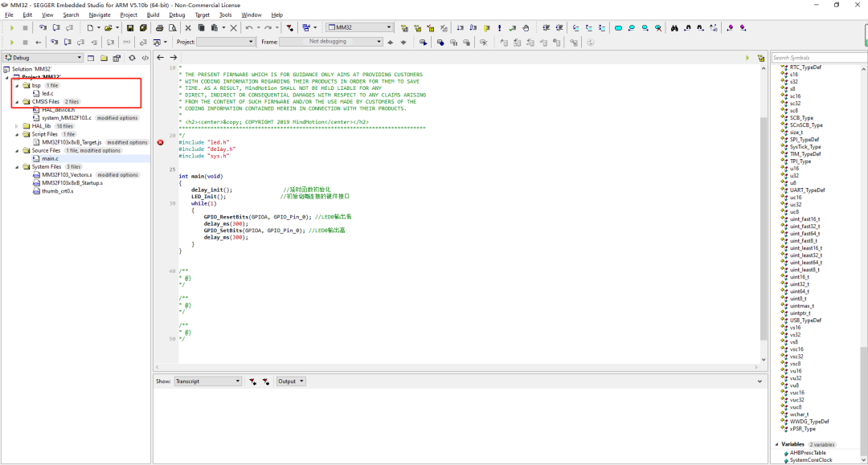Select main.c in the project tree
Screen dimensions: 868x465
50,159
